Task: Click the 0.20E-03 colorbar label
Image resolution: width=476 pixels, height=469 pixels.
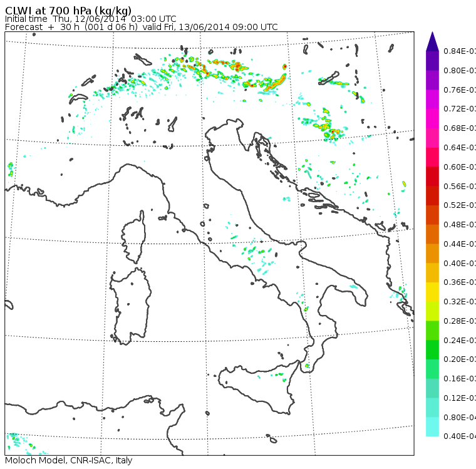Action: 460,359
